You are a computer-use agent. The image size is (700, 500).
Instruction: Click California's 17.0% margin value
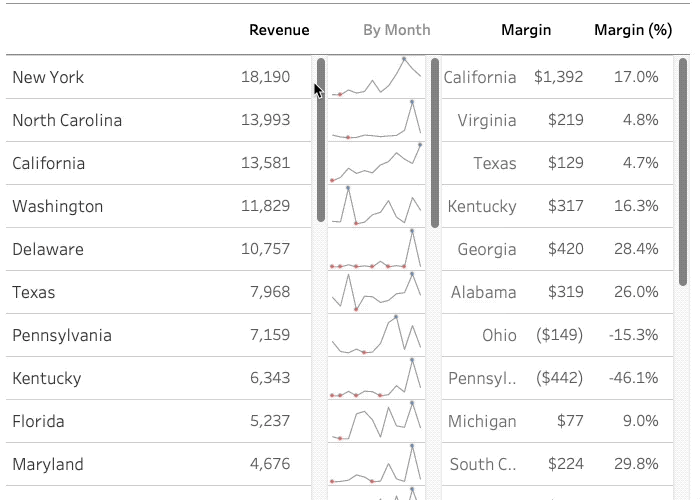coord(636,77)
